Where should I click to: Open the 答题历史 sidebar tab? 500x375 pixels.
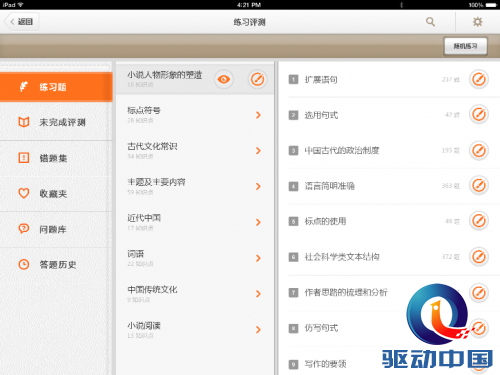coord(56,265)
